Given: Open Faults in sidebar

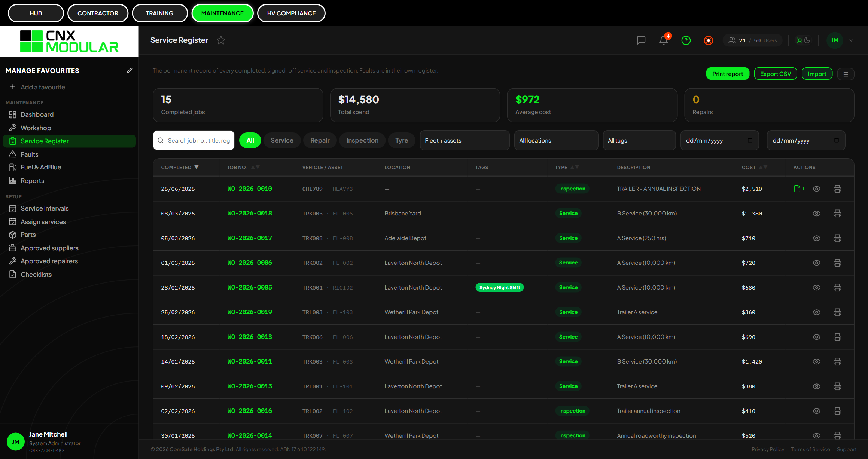Looking at the screenshot, I should pos(69,154).
